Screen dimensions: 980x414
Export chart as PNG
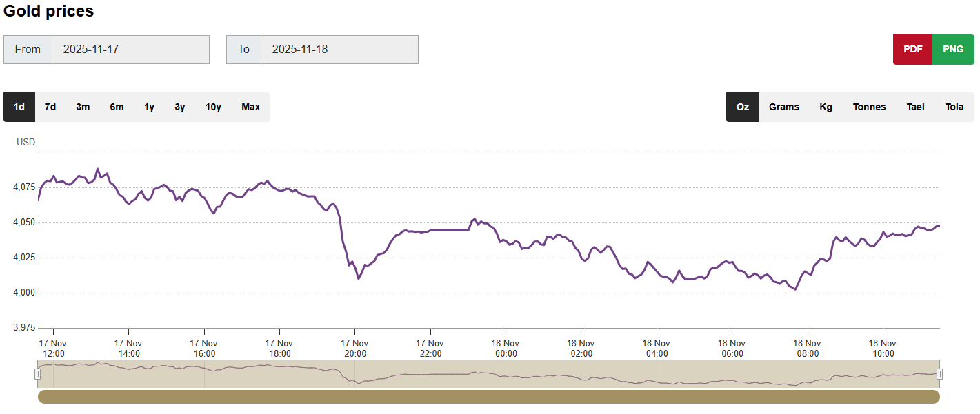953,50
